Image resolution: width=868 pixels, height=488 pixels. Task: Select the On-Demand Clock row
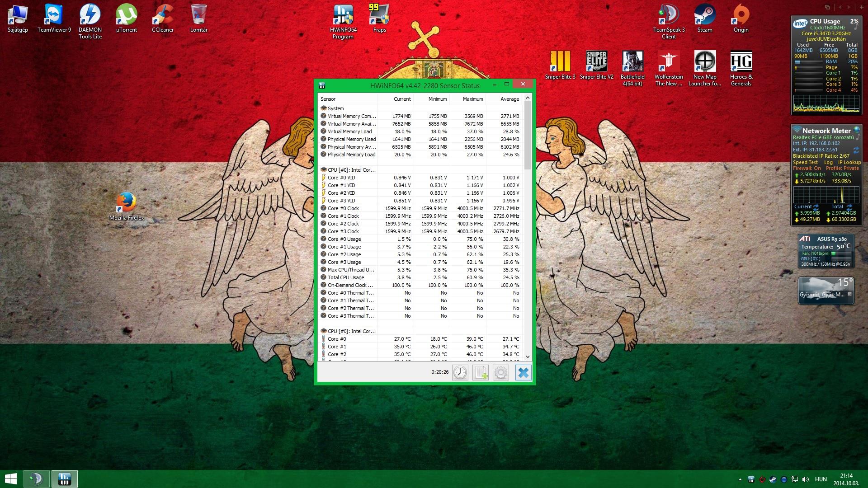(420, 285)
